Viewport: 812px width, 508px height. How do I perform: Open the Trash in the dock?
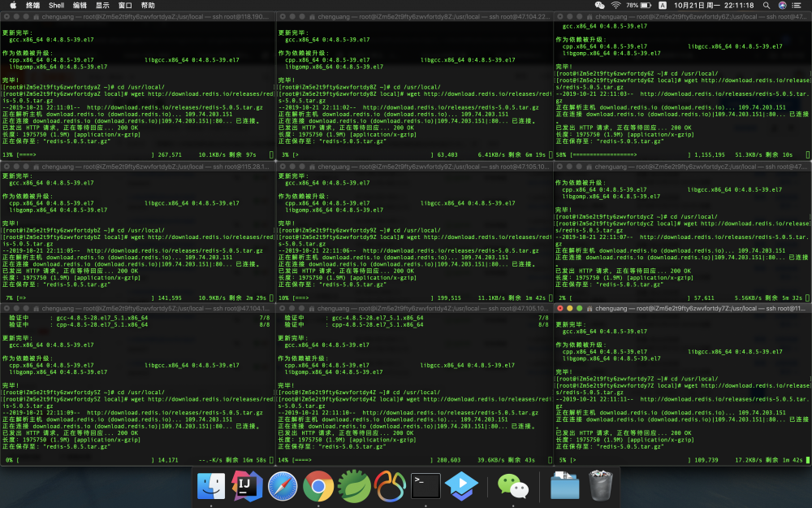(x=601, y=485)
